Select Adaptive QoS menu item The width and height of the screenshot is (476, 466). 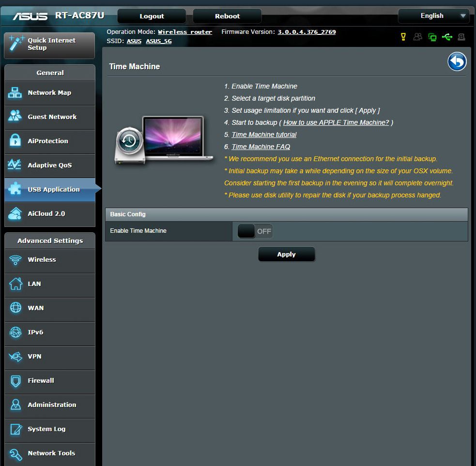[49, 165]
